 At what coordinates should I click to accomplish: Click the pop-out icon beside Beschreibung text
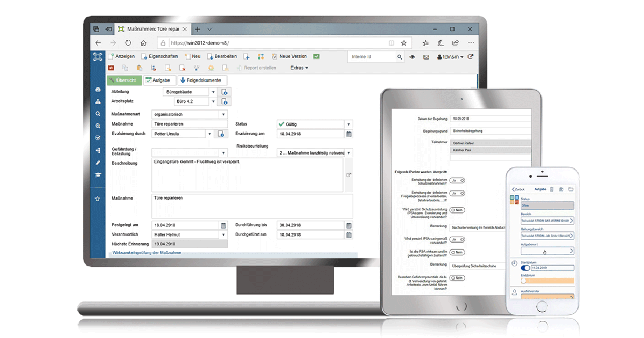click(348, 175)
